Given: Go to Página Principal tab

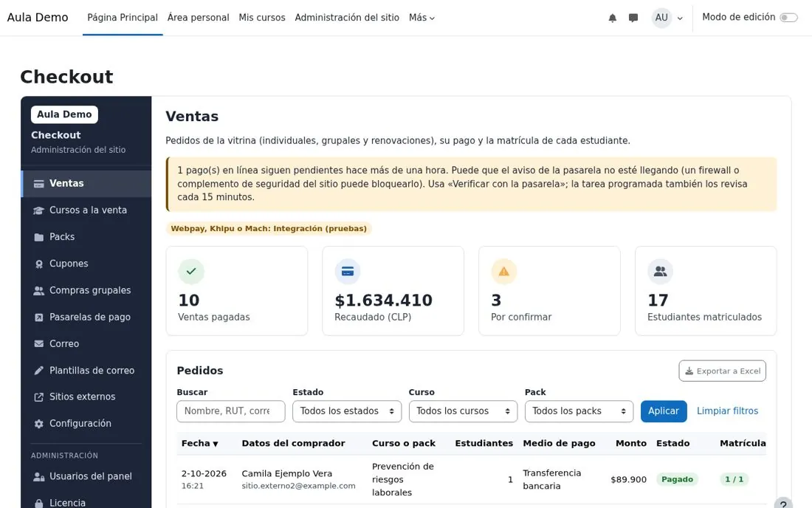Looking at the screenshot, I should point(123,18).
